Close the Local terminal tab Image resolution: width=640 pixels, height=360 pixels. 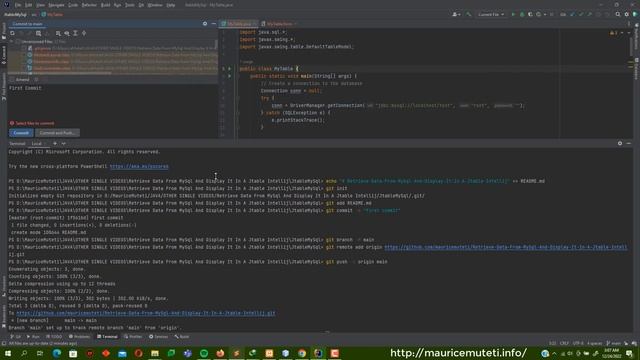point(46,143)
